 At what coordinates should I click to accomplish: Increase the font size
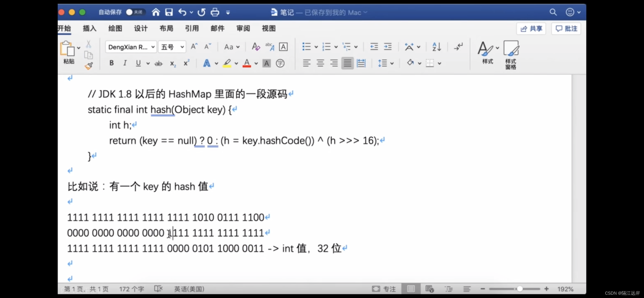tap(194, 47)
